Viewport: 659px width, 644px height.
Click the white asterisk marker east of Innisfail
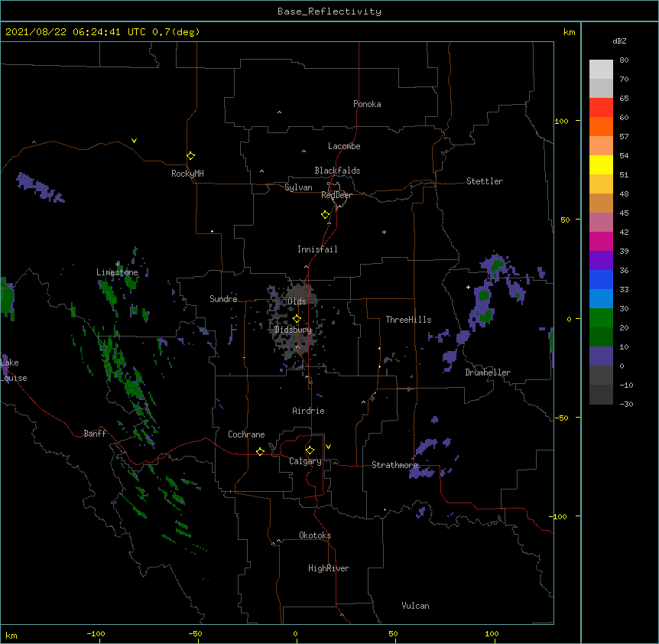(x=384, y=232)
